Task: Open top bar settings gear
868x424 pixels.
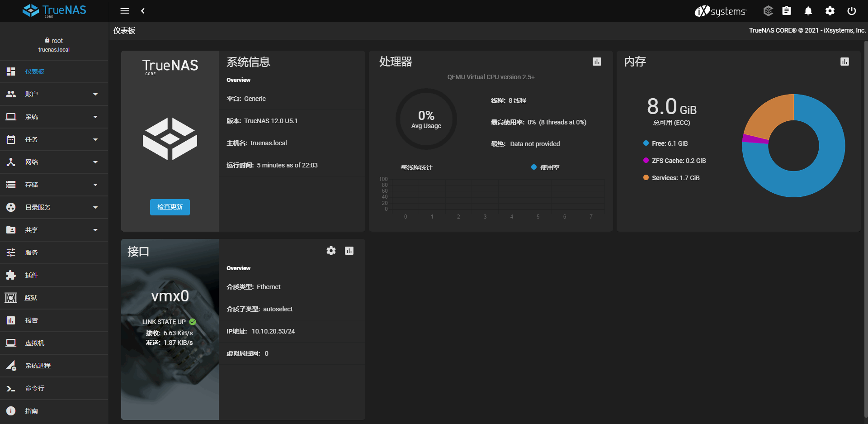Action: click(830, 11)
